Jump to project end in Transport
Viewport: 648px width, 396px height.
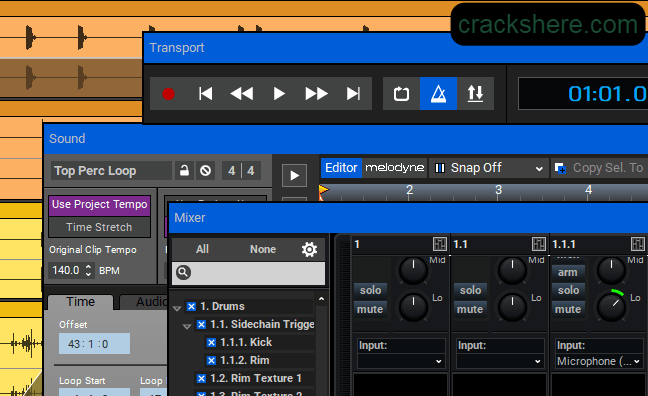point(353,94)
